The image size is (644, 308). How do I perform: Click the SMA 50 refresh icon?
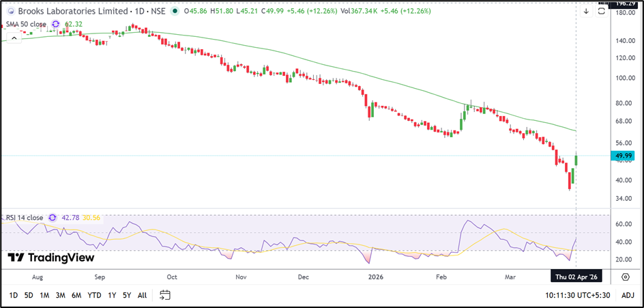(x=57, y=25)
